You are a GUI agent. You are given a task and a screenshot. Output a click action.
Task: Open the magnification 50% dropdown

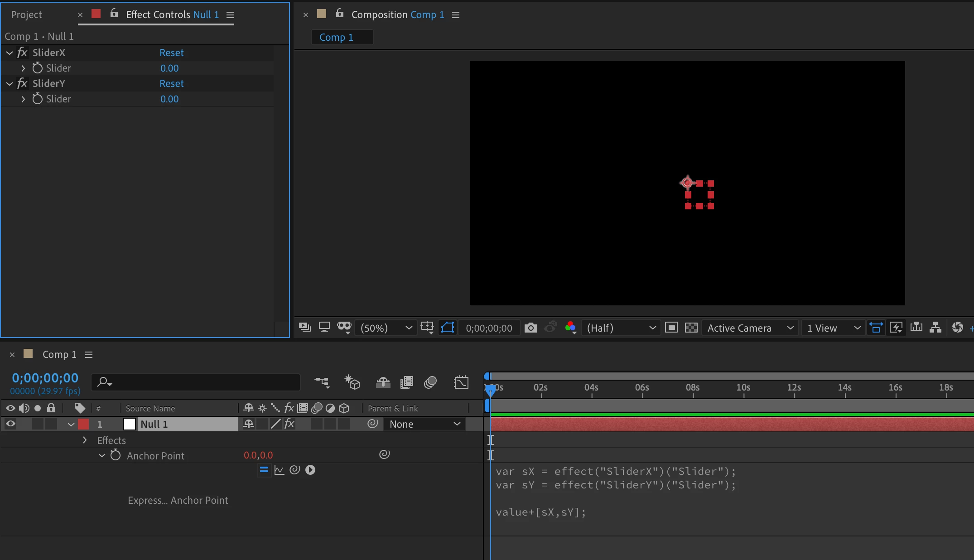point(386,328)
